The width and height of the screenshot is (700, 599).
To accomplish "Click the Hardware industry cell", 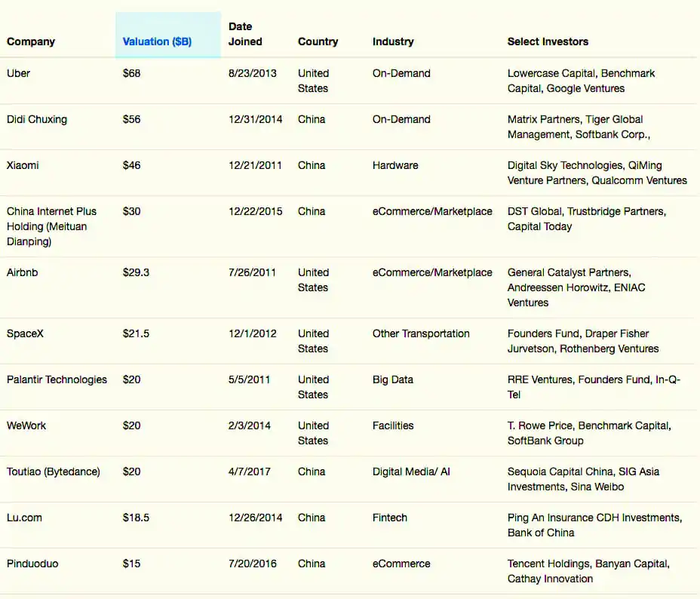I will pyautogui.click(x=395, y=165).
